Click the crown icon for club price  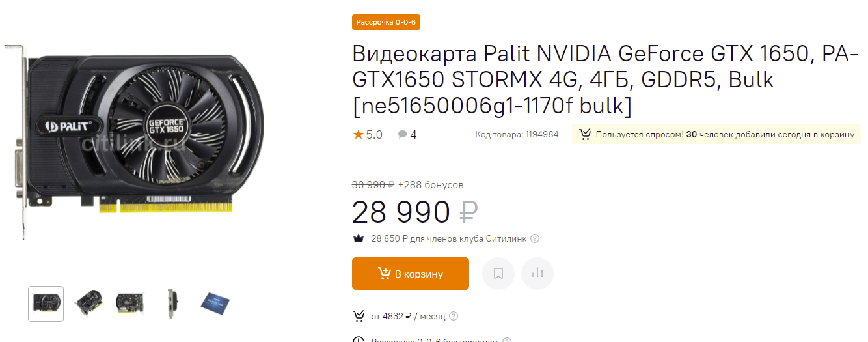pyautogui.click(x=358, y=238)
